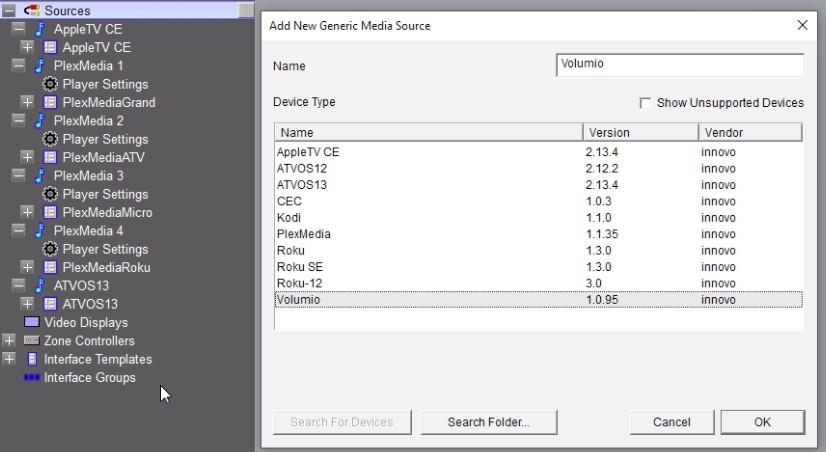
Task: Select AppleTV CE in device type list
Action: 538,152
